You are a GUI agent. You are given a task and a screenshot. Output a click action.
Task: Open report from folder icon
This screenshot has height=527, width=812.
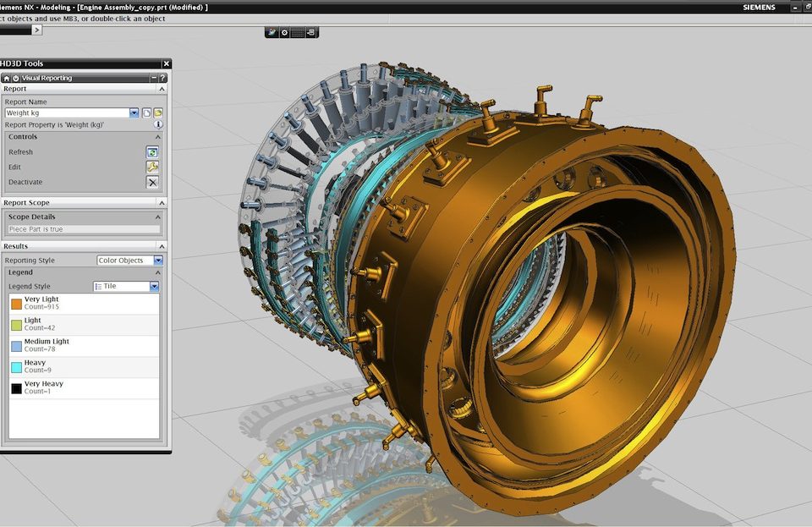pos(158,113)
